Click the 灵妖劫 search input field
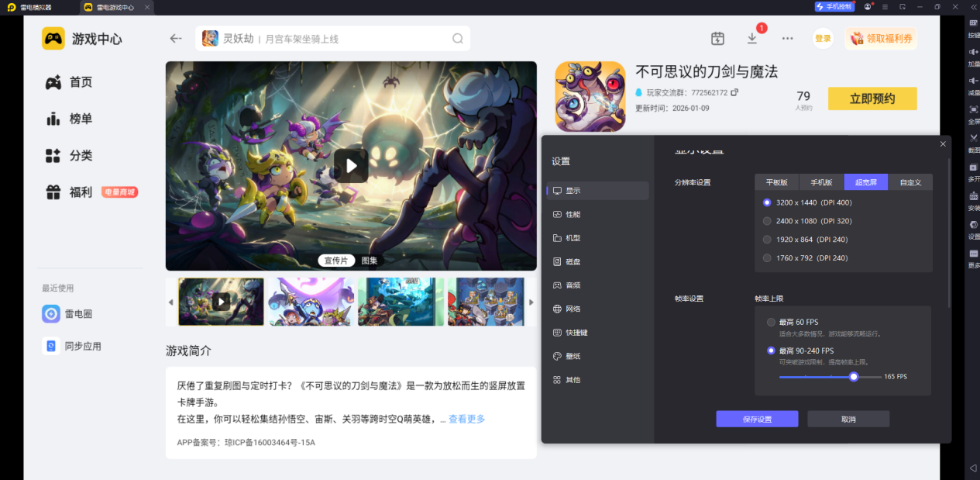Viewport: 980px width, 480px height. [333, 39]
